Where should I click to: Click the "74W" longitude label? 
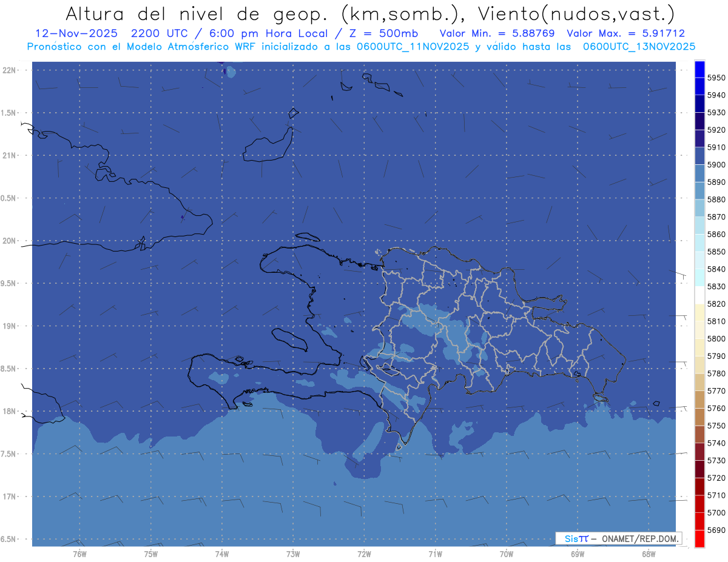tap(222, 553)
